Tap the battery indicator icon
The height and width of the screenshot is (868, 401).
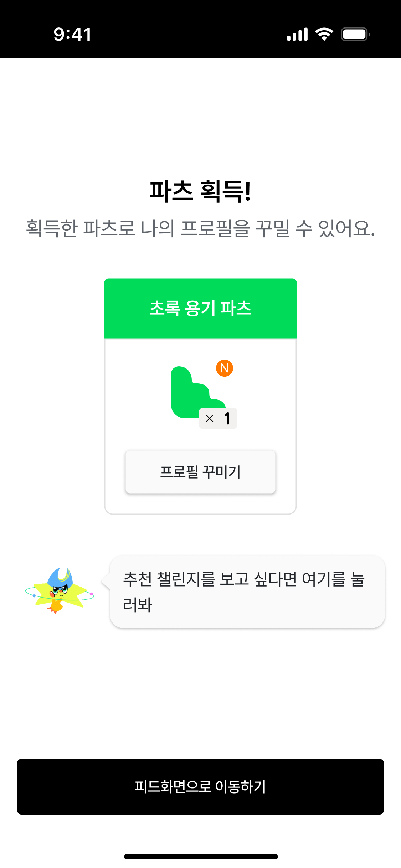[x=355, y=35]
